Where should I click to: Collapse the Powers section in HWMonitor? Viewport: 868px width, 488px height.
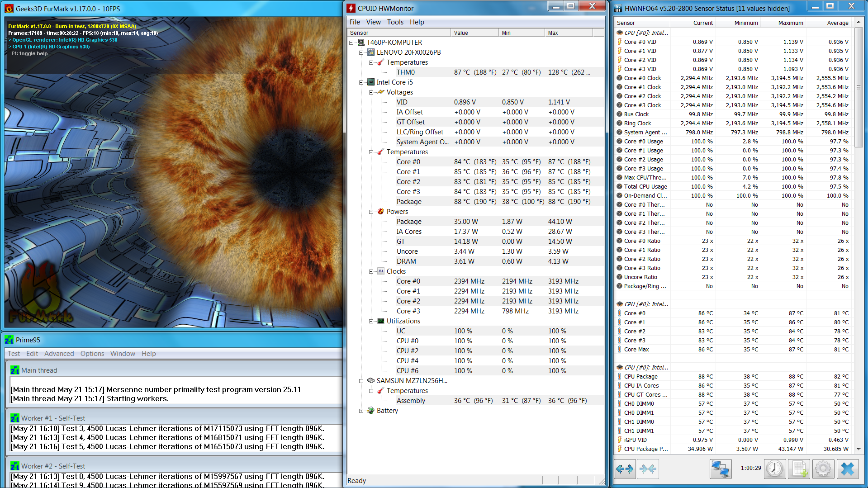pyautogui.click(x=371, y=212)
